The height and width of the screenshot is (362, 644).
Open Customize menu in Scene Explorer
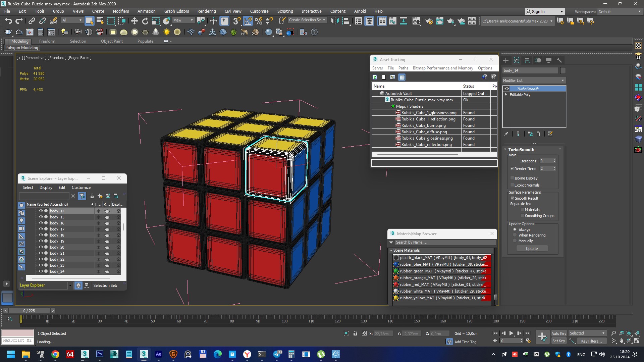[81, 188]
